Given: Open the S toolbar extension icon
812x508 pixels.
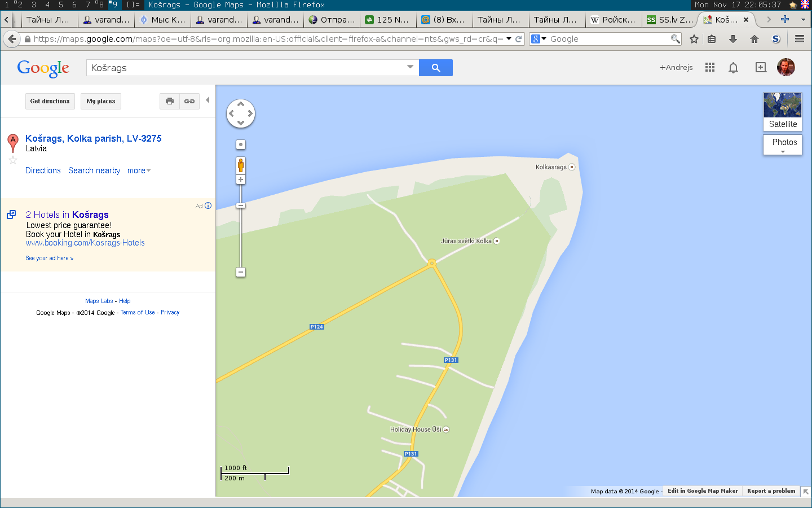Looking at the screenshot, I should click(x=776, y=39).
